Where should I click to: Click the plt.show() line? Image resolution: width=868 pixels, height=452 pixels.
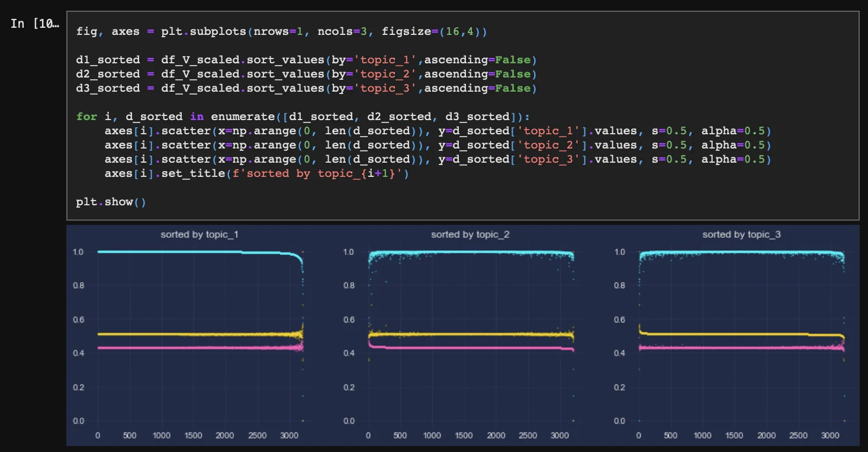111,202
